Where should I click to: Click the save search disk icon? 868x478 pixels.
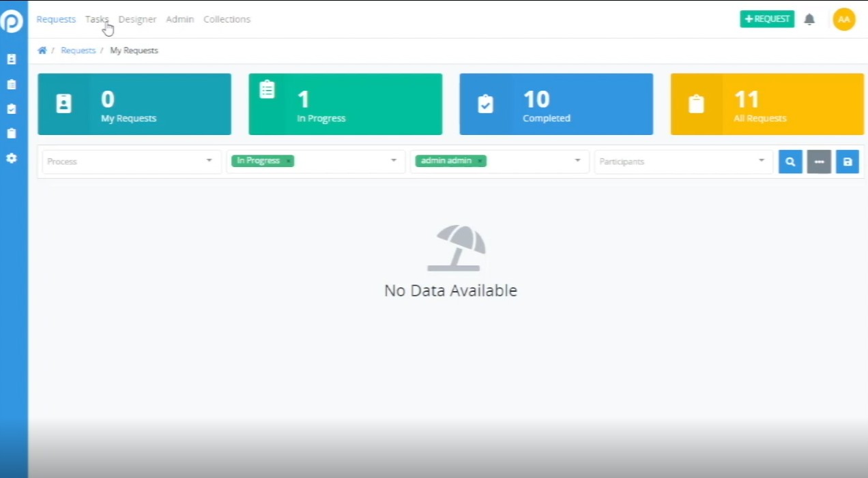847,162
